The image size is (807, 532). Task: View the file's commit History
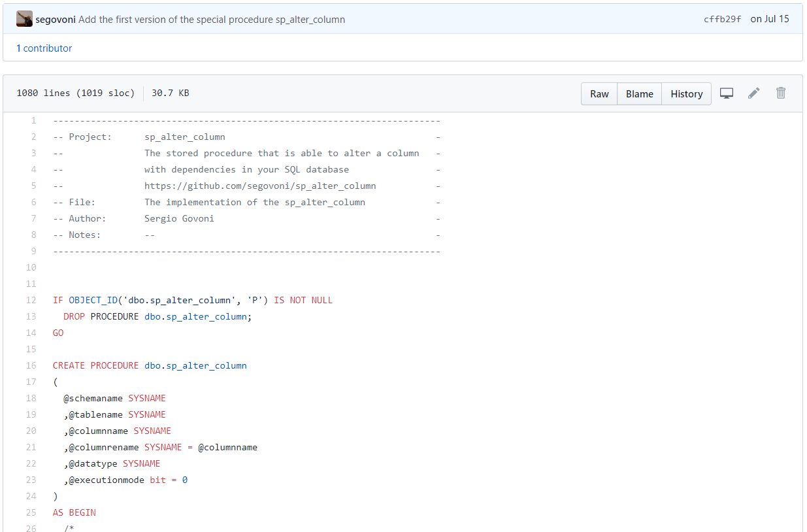[686, 93]
